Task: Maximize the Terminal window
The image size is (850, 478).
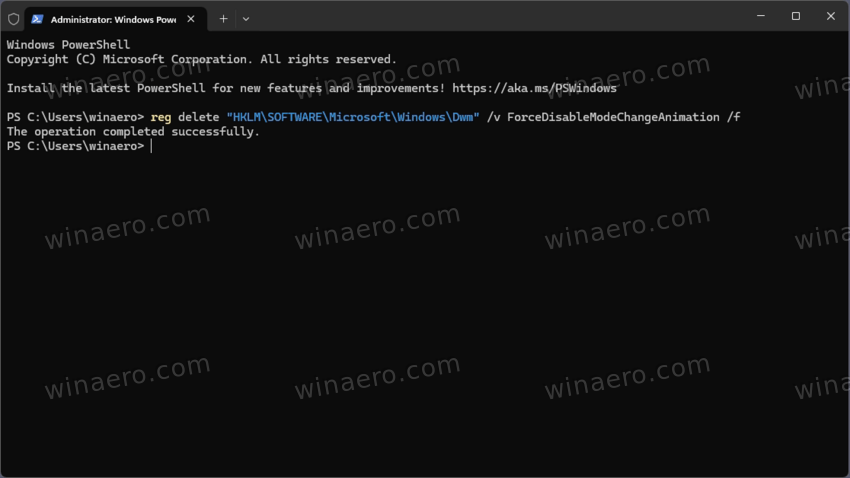Action: click(796, 16)
